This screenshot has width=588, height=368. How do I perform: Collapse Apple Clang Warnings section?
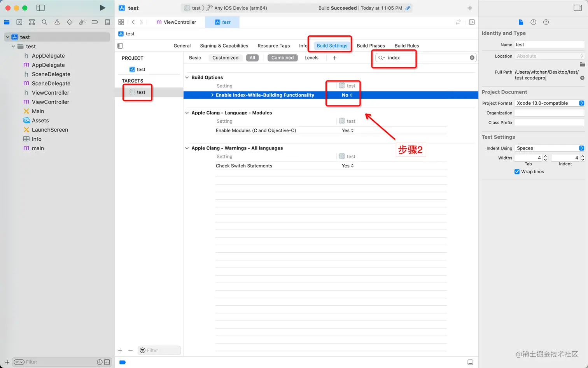187,148
